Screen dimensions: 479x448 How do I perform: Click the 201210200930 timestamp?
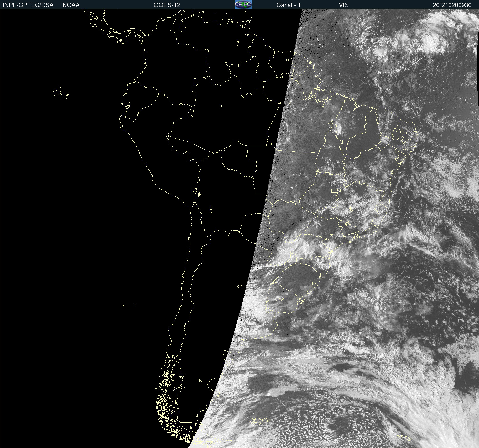click(452, 5)
